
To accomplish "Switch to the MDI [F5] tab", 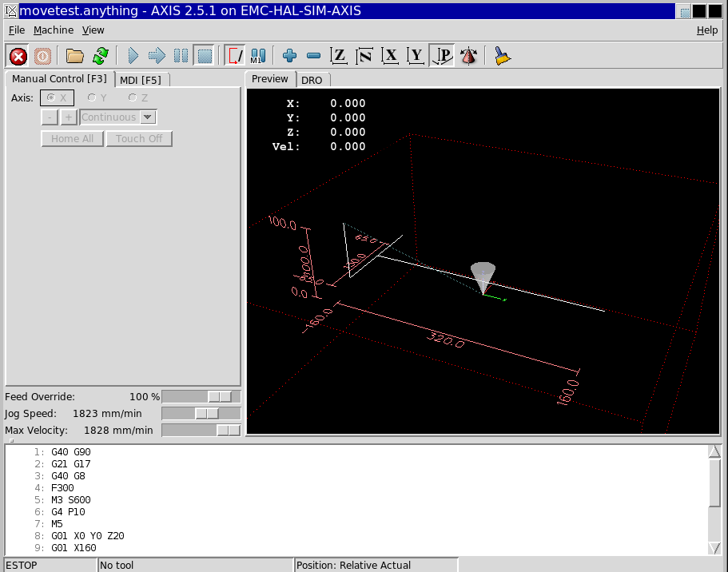I will click(141, 80).
